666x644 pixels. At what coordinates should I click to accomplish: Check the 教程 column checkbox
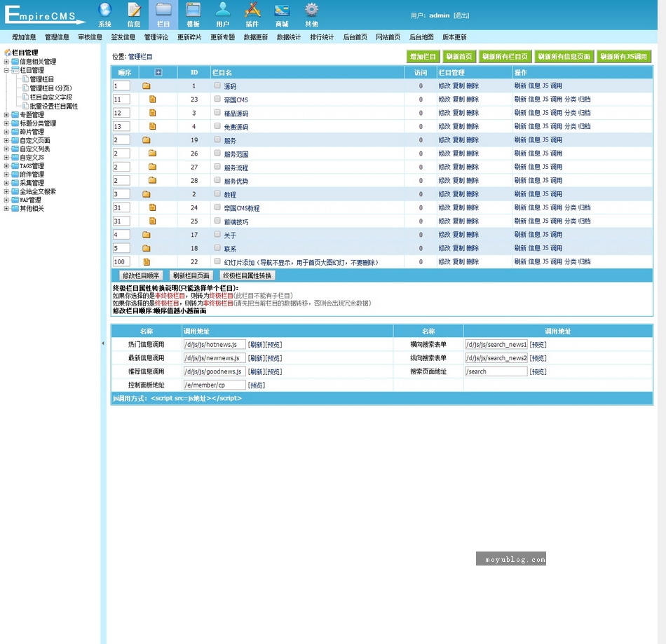217,193
